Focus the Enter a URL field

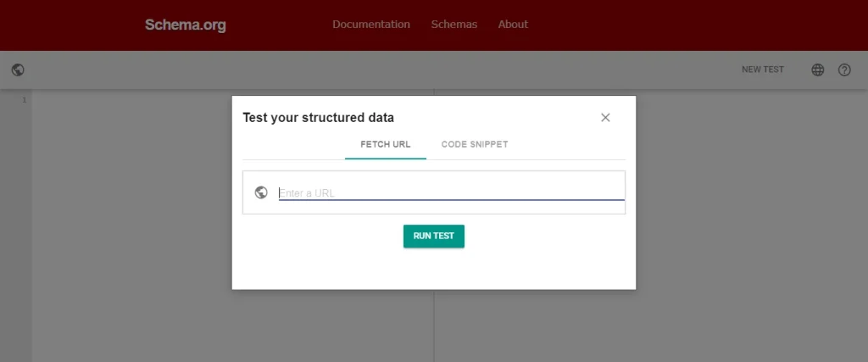click(451, 192)
